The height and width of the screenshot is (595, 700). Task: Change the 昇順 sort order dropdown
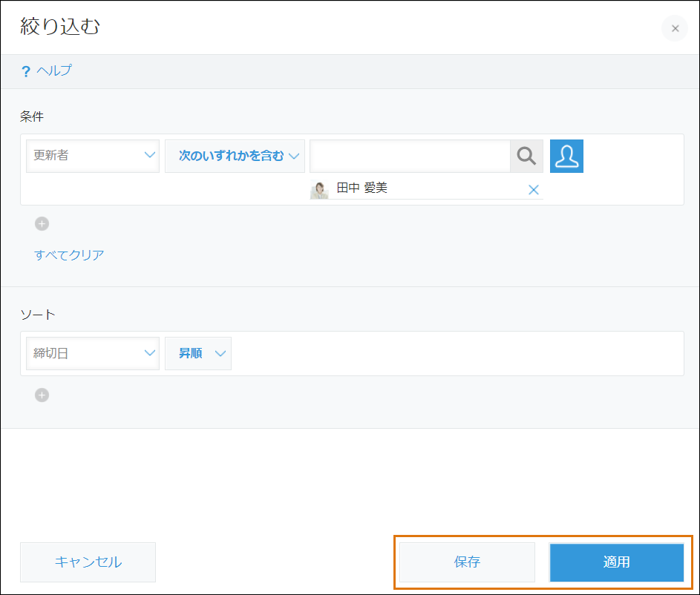point(198,353)
